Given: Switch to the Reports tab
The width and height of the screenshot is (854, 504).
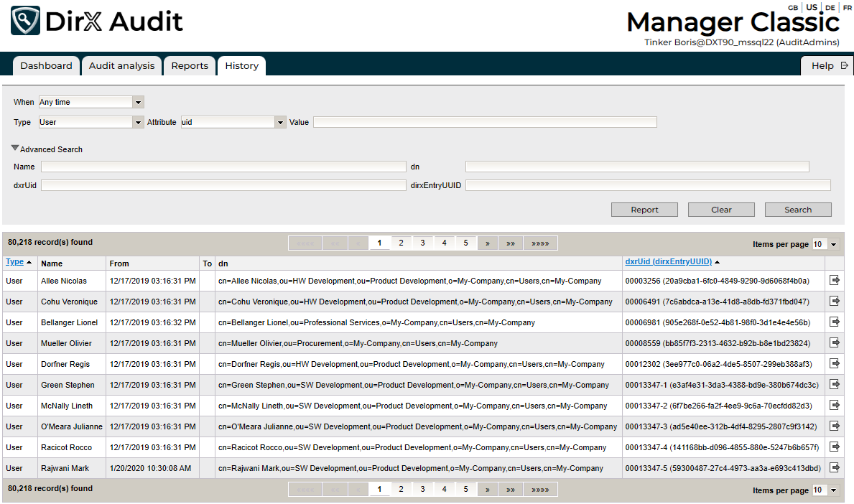Looking at the screenshot, I should coord(189,65).
